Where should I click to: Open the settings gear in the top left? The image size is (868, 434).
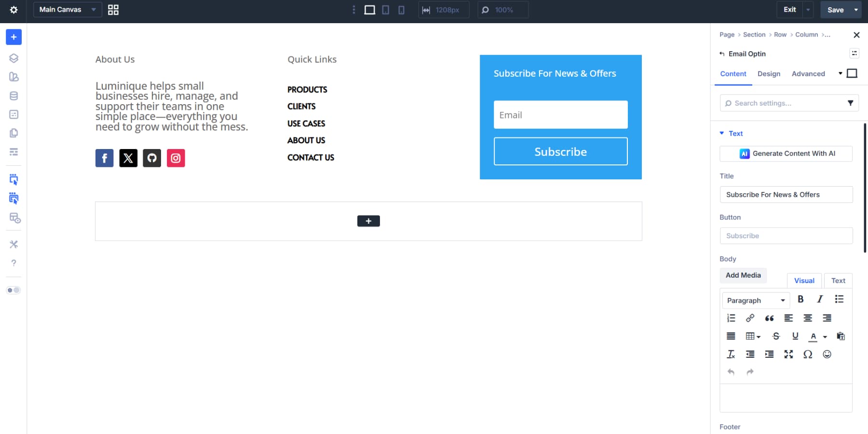pyautogui.click(x=14, y=10)
